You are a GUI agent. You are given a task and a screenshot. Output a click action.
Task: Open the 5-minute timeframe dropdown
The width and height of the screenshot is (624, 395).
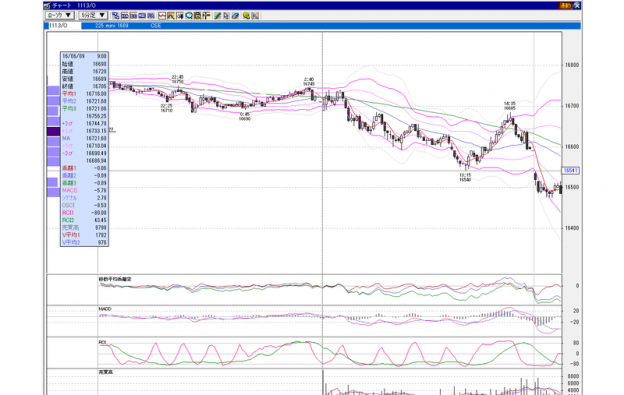pos(93,16)
